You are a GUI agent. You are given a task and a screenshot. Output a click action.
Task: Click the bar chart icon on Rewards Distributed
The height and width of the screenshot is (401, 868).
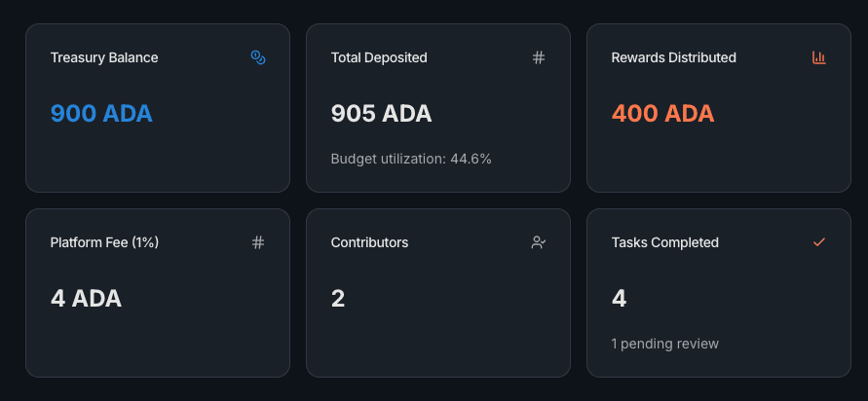coord(819,57)
